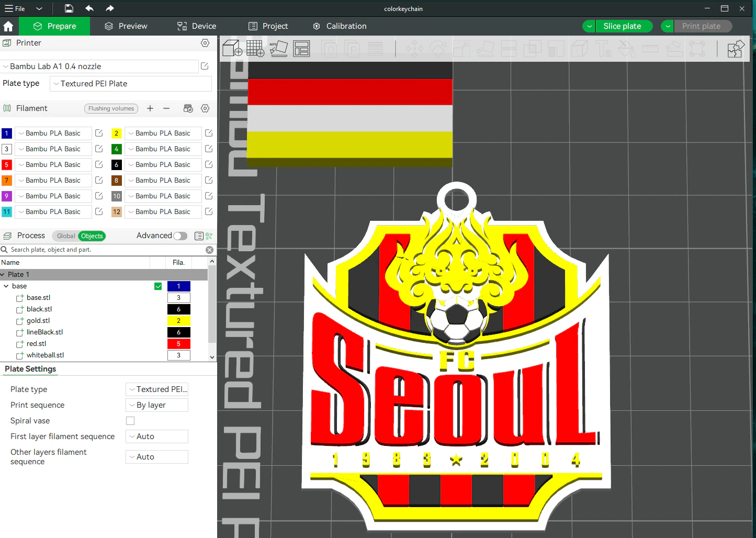This screenshot has height=538, width=756.
Task: Switch to Preview tab
Action: (x=126, y=26)
